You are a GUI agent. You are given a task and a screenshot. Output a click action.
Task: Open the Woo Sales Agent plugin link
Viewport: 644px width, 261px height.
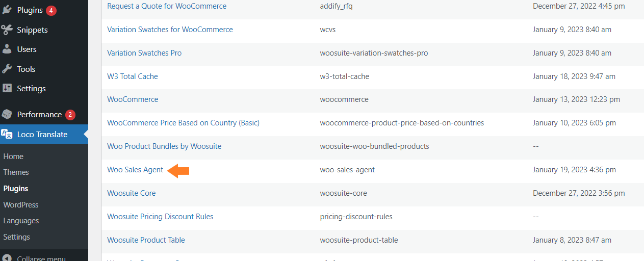135,170
